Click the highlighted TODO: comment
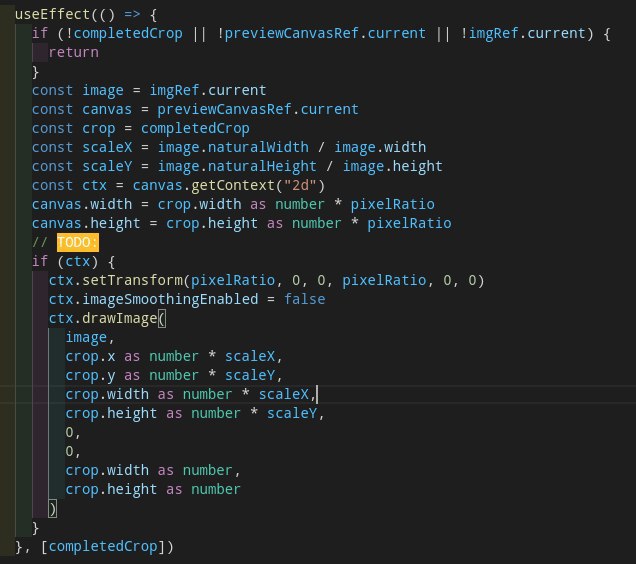Image resolution: width=636 pixels, height=564 pixels. coord(77,243)
